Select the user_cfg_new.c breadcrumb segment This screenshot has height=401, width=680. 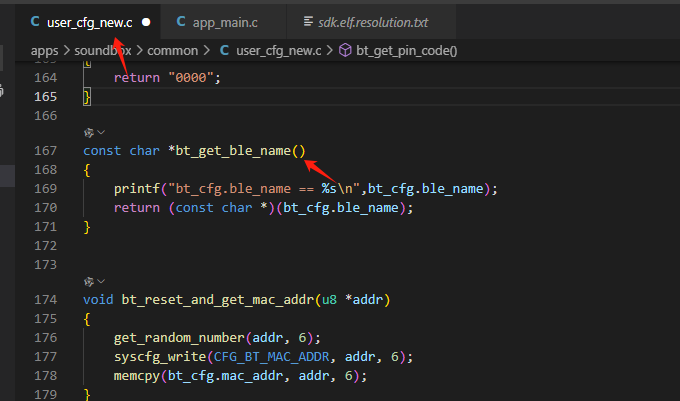(278, 51)
